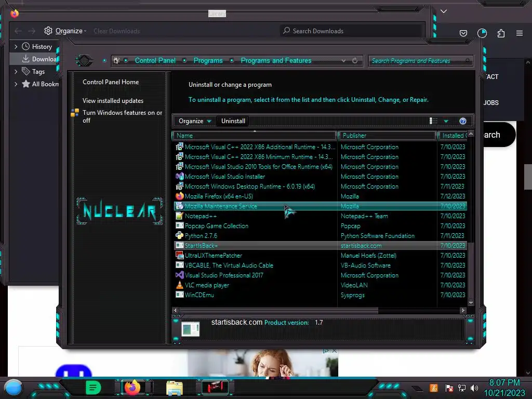532x399 pixels.
Task: Open the Firefox hamburger menu
Action: (520, 33)
